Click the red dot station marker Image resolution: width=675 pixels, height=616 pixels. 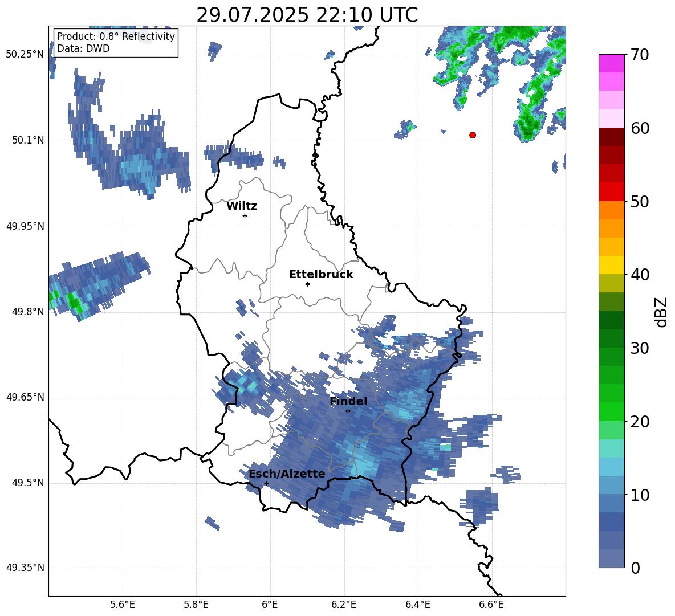point(473,135)
